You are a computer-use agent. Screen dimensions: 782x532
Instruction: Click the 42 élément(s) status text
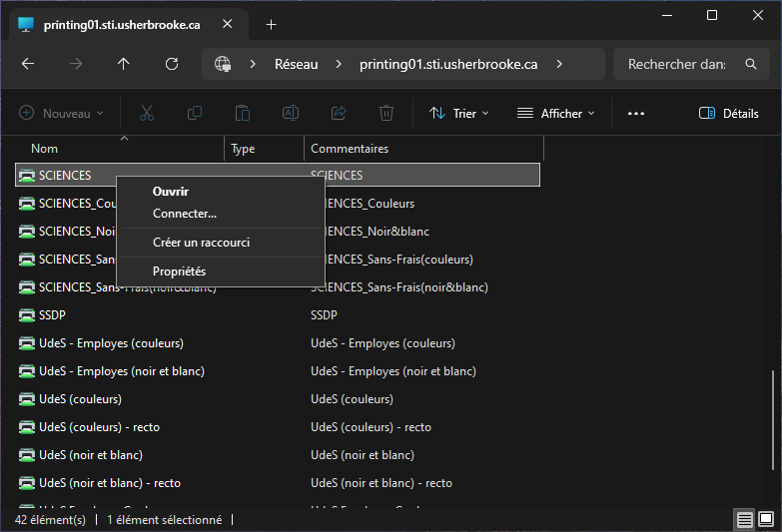tap(50, 520)
